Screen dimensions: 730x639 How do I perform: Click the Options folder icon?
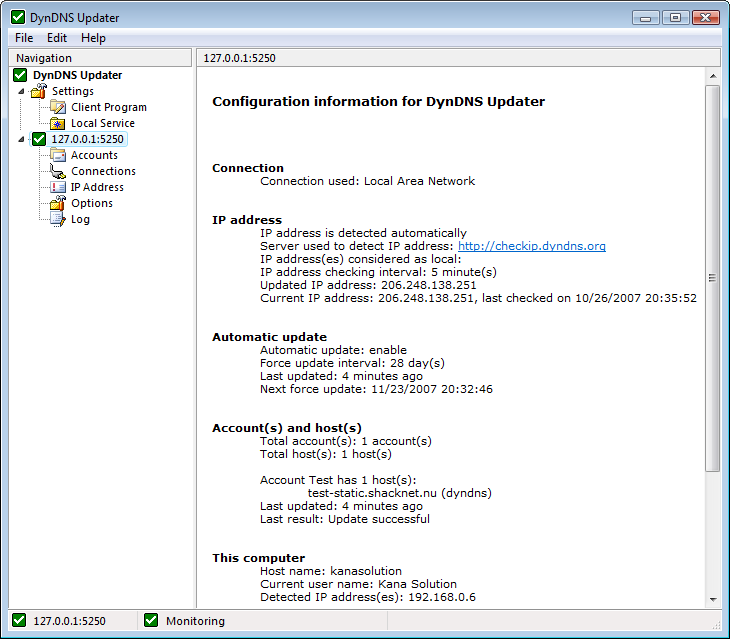(58, 203)
